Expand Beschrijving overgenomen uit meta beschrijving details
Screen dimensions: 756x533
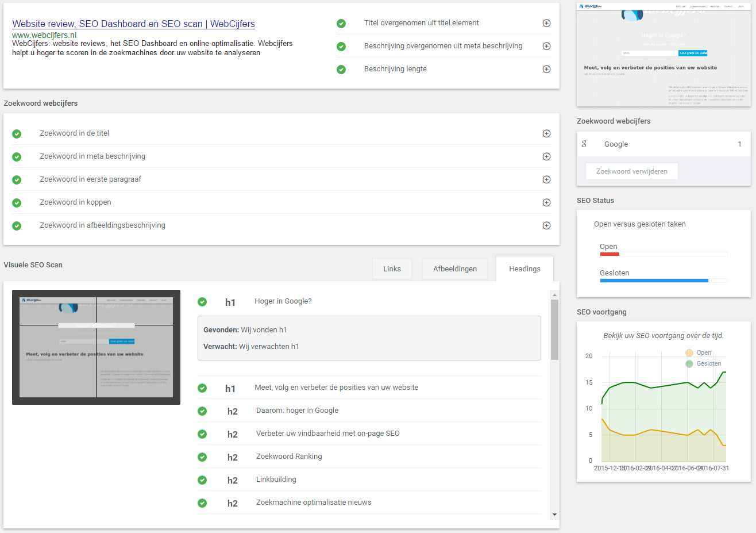pos(547,46)
